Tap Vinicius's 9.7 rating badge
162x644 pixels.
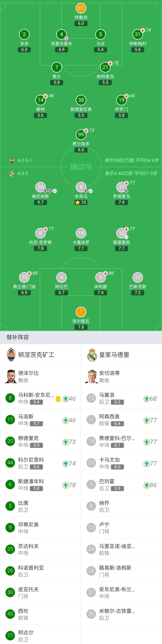(x=40, y=202)
